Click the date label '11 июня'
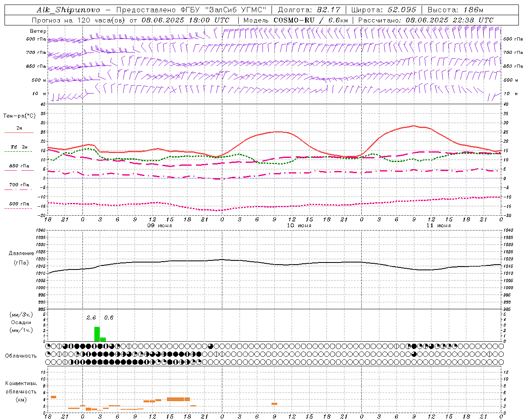 (438, 226)
